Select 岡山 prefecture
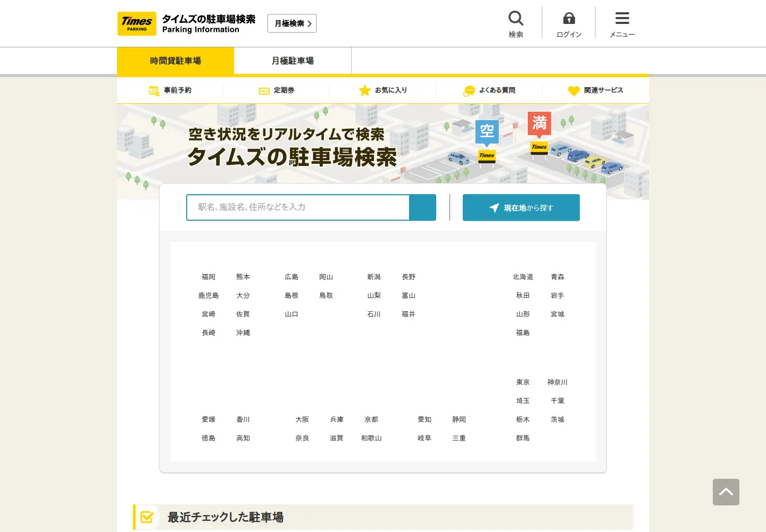 (x=326, y=277)
